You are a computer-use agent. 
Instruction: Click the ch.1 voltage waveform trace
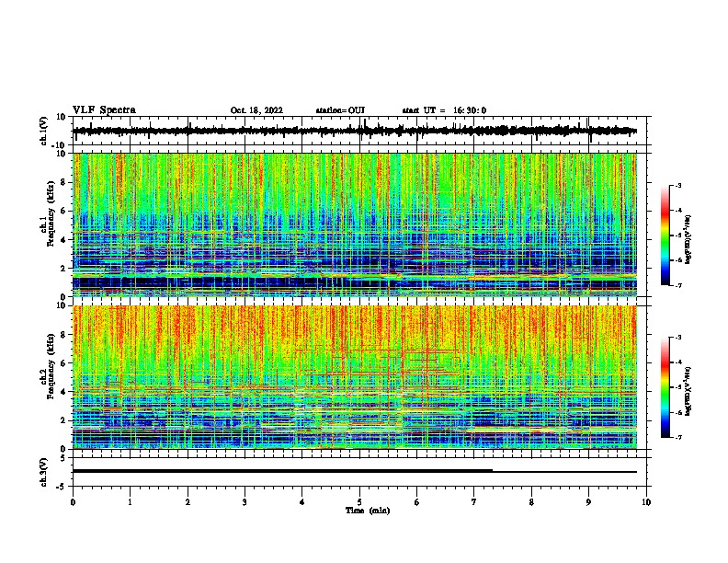[x=355, y=131]
